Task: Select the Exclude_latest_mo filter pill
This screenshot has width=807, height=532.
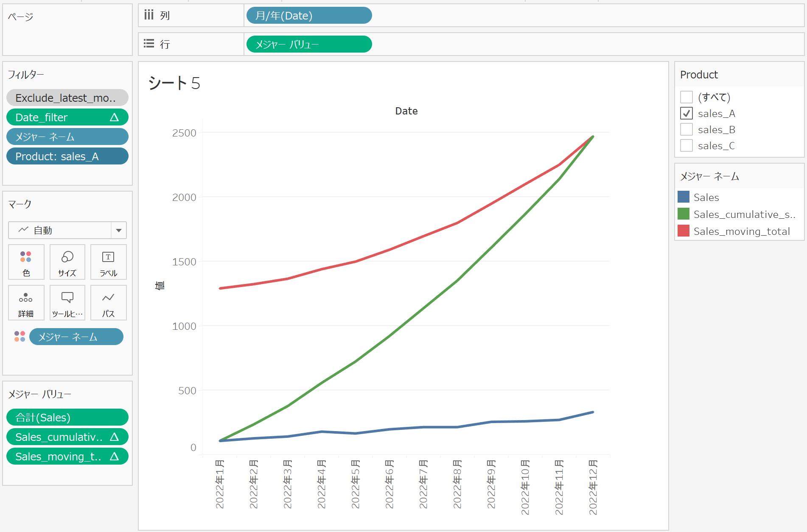Action: point(67,97)
